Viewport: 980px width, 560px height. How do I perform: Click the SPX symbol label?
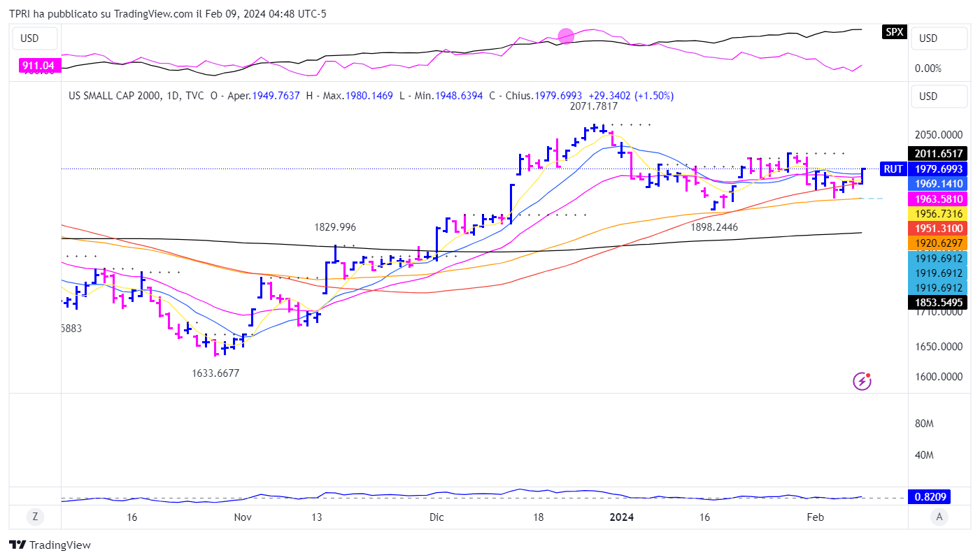pos(893,31)
